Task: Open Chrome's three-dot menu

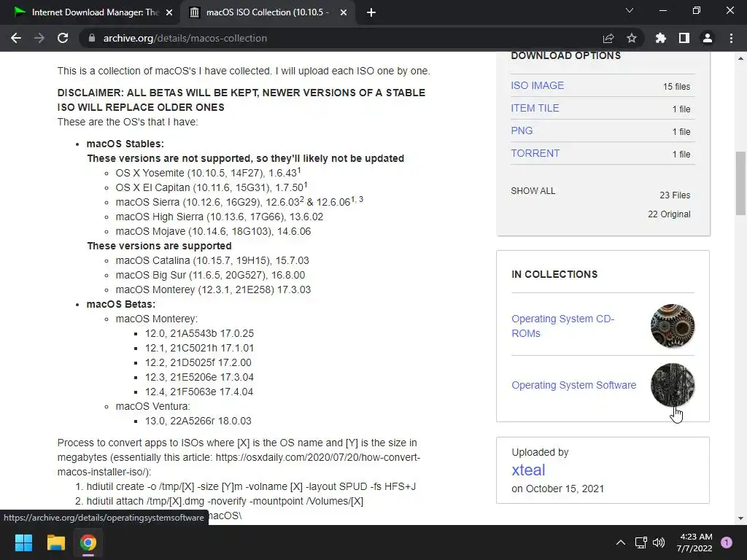Action: tap(731, 38)
